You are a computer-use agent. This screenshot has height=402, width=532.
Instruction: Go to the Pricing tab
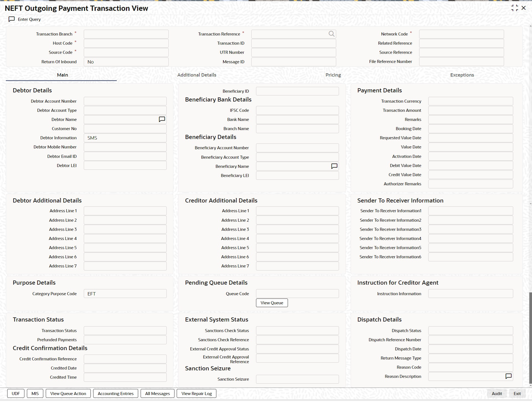click(333, 75)
